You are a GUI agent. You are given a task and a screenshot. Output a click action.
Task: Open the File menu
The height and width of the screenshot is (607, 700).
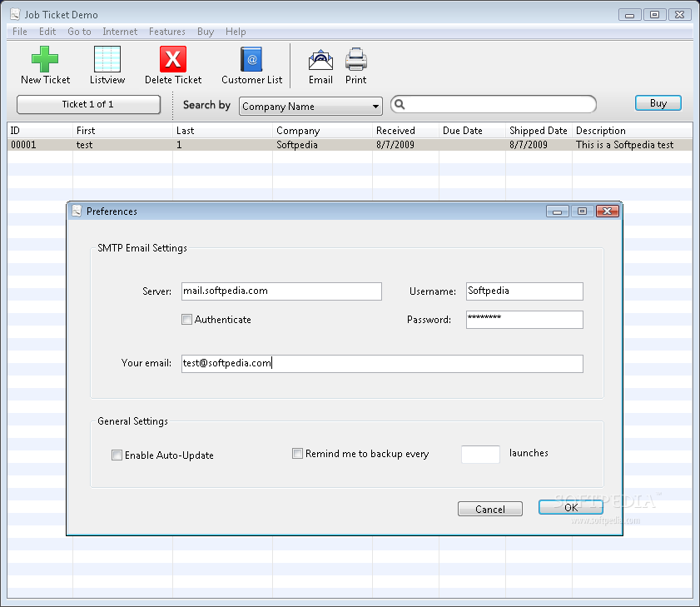coord(20,32)
